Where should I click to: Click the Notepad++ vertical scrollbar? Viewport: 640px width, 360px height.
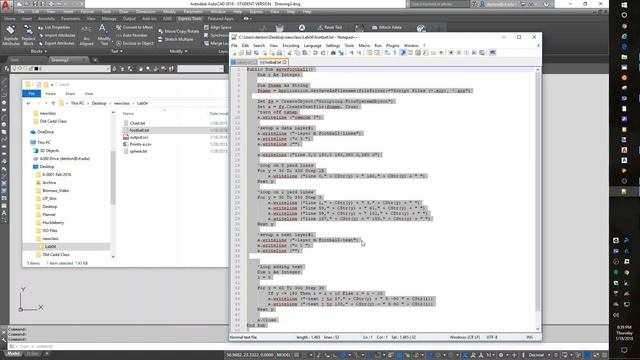(x=538, y=199)
